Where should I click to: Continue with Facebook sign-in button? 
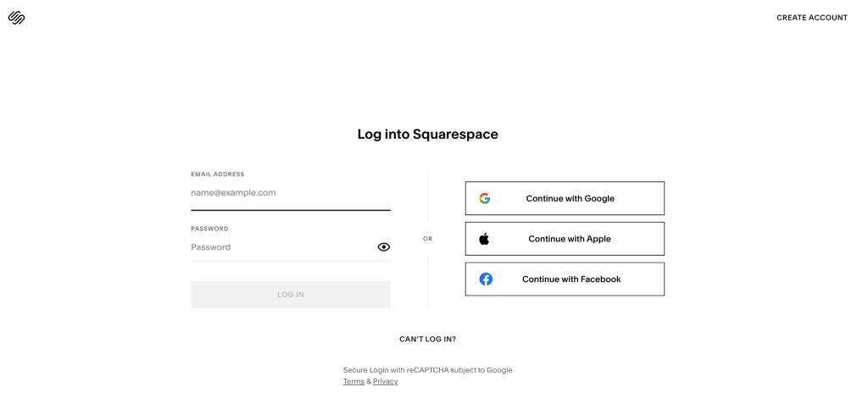coord(565,279)
